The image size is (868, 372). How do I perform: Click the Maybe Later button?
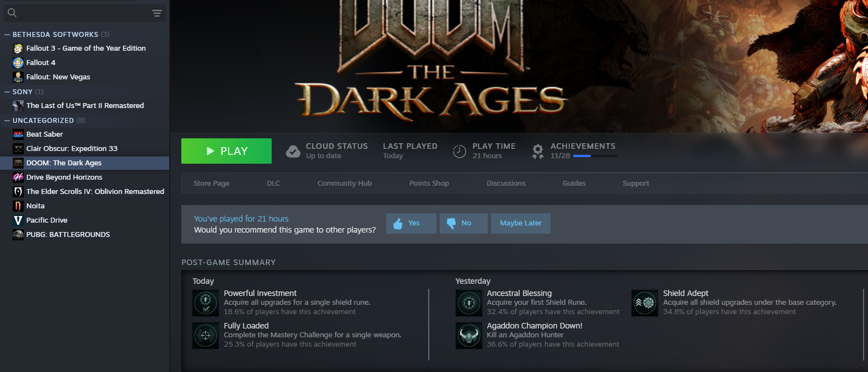(521, 223)
